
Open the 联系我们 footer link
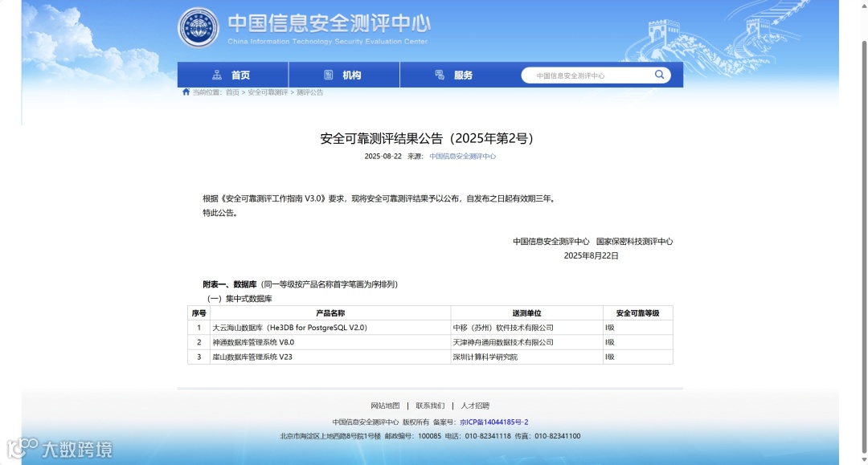coord(430,406)
